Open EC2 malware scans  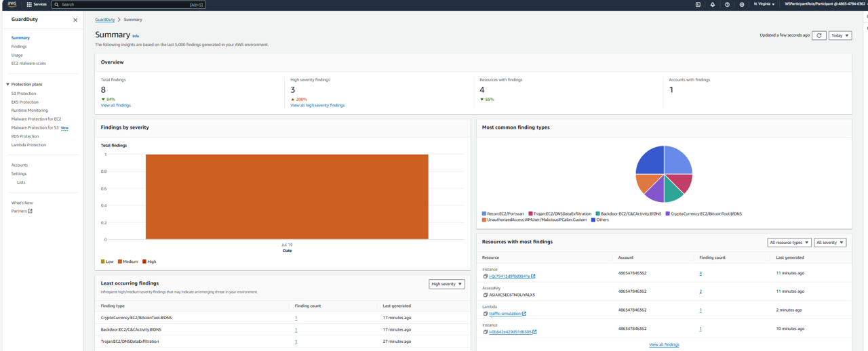(28, 64)
